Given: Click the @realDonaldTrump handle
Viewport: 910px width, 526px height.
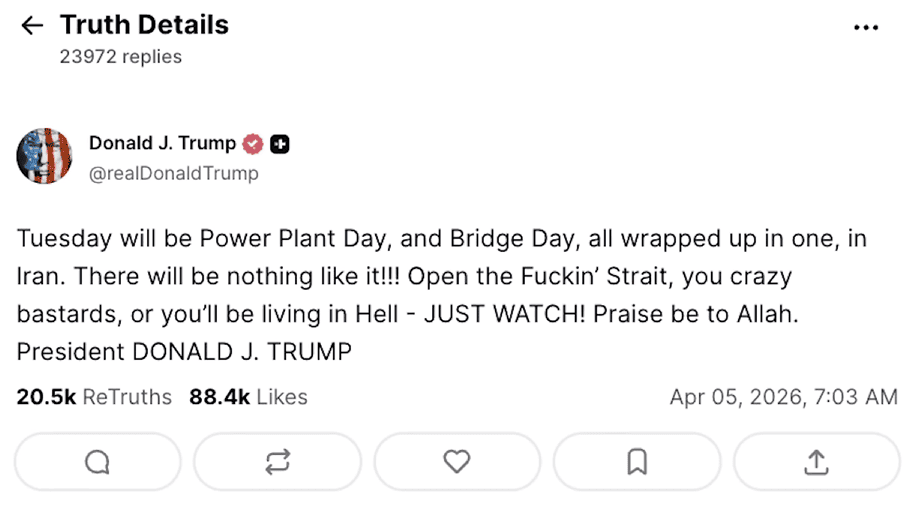Looking at the screenshot, I should 173,173.
